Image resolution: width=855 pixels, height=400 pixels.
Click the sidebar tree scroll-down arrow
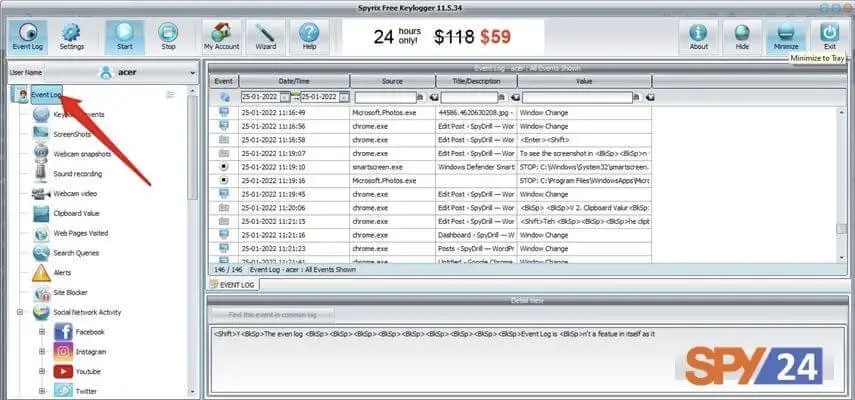tap(192, 391)
